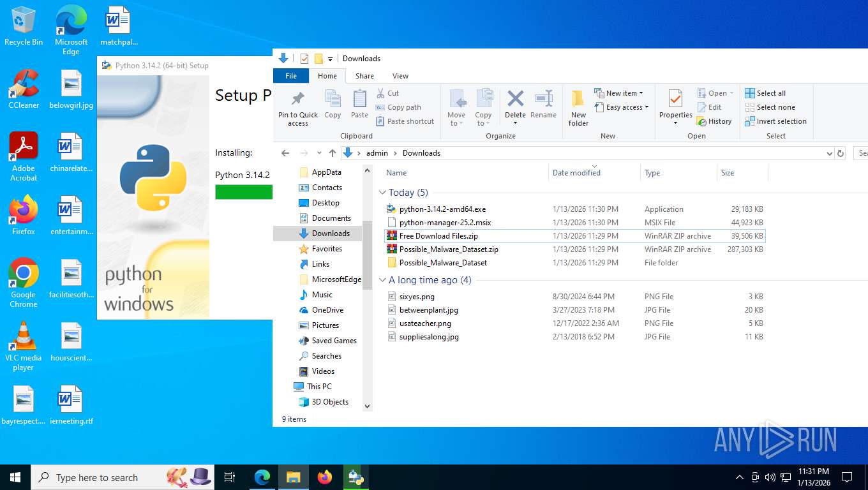Click Invert selection
868x490 pixels.
[x=775, y=121]
